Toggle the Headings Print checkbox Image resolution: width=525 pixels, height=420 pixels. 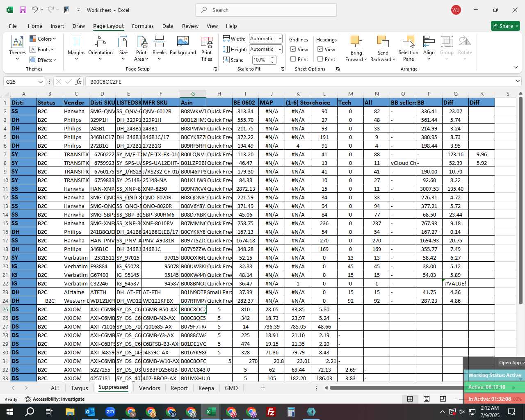pyautogui.click(x=320, y=59)
